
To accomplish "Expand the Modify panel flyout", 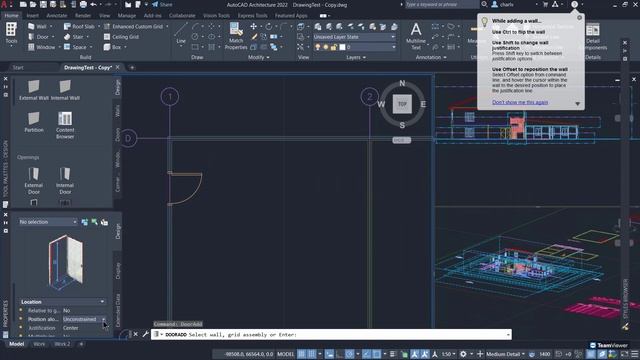I will point(259,58).
